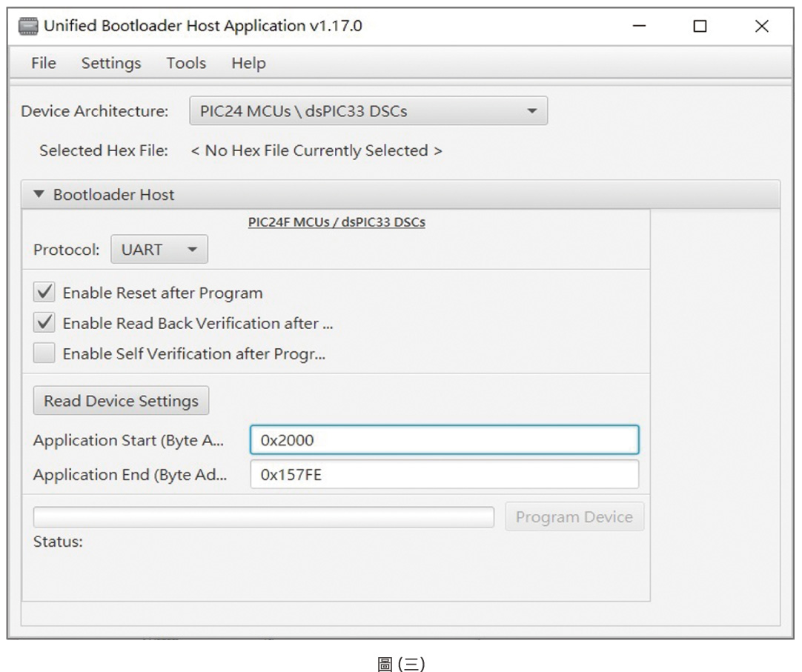Click the PIC24F MCUs / dsPIC33 DSCs link

(x=337, y=222)
